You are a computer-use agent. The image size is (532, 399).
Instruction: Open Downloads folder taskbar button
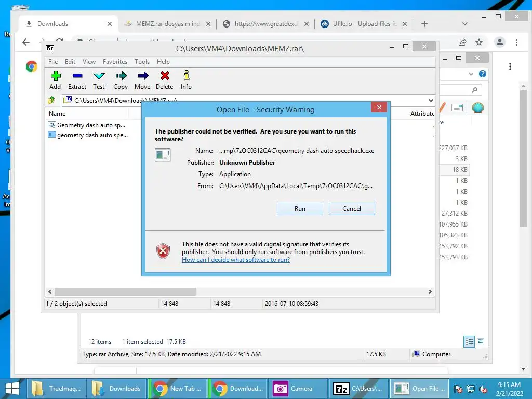[x=116, y=389]
